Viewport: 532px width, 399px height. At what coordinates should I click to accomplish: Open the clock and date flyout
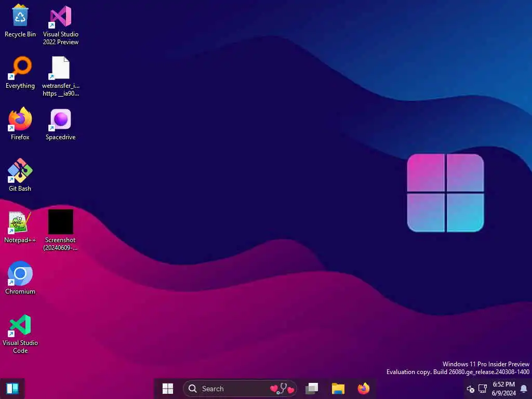(504, 389)
